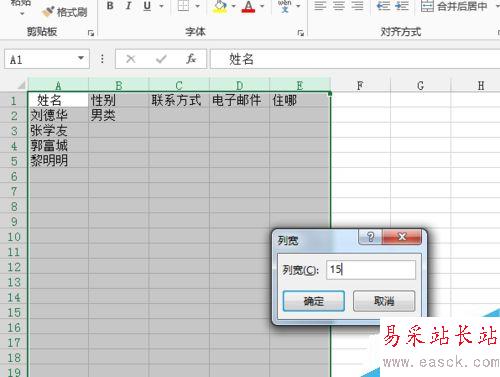Decrease cell indent
The image size is (500, 377).
click(x=383, y=6)
